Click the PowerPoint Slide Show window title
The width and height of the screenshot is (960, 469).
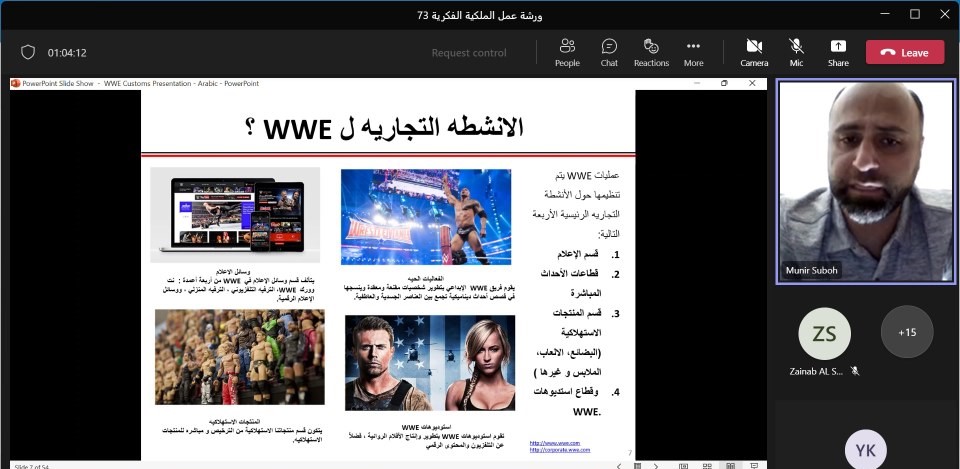pyautogui.click(x=141, y=83)
